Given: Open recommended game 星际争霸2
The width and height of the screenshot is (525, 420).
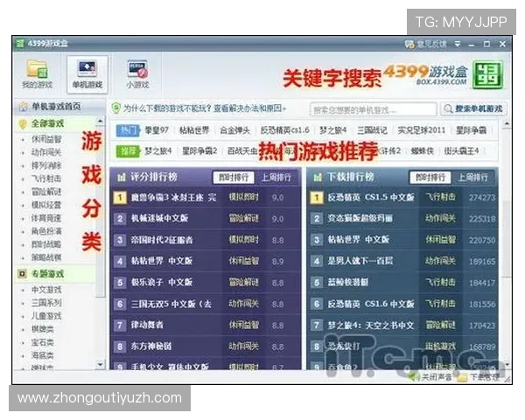Looking at the screenshot, I should click(x=199, y=151).
